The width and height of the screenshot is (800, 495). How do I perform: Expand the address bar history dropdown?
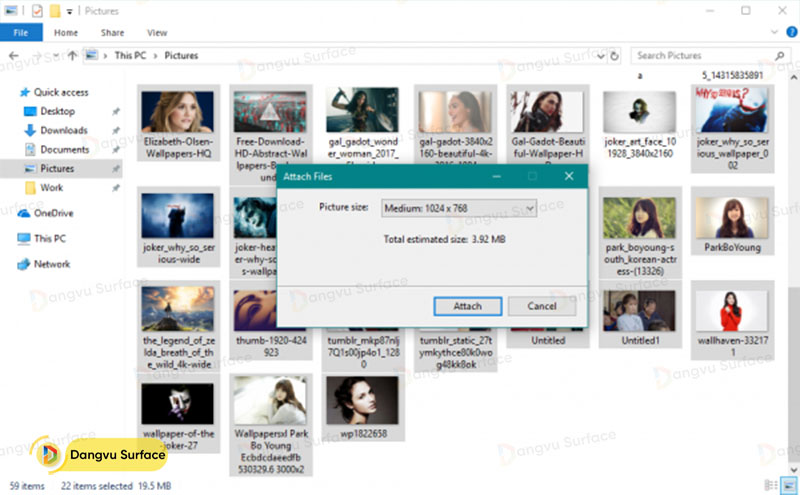[600, 56]
